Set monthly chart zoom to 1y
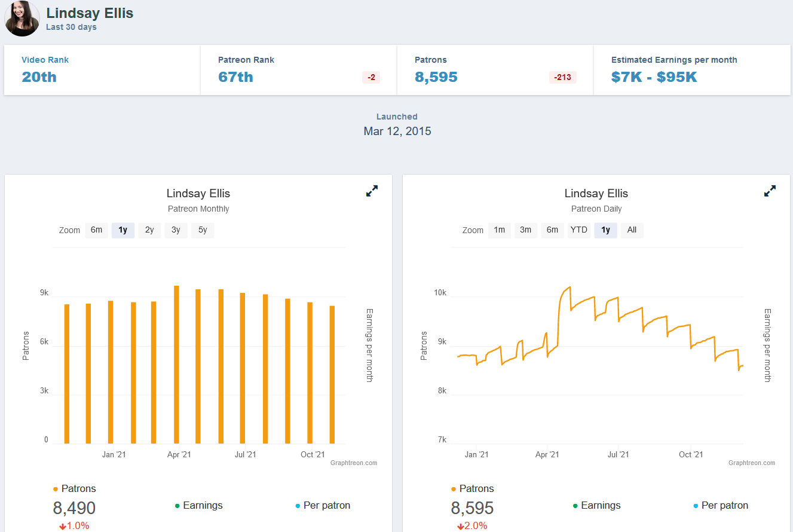The height and width of the screenshot is (532, 793). tap(123, 230)
